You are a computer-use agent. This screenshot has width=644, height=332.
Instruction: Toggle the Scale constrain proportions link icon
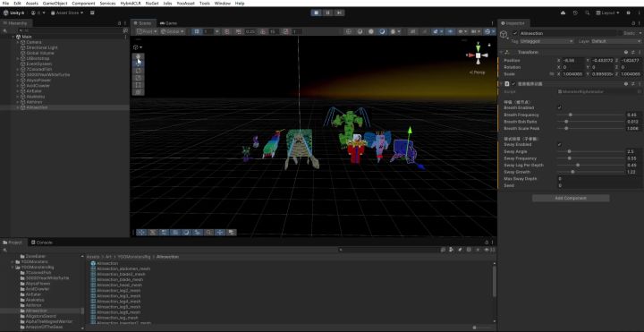point(551,74)
